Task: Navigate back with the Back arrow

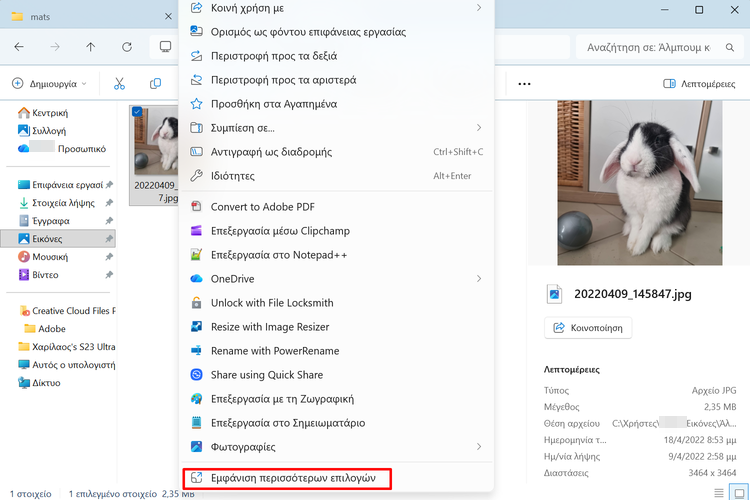Action: (20, 47)
